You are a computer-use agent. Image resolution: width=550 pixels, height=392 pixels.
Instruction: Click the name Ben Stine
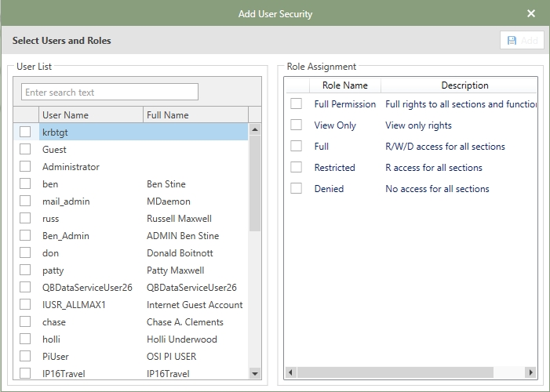pos(166,184)
